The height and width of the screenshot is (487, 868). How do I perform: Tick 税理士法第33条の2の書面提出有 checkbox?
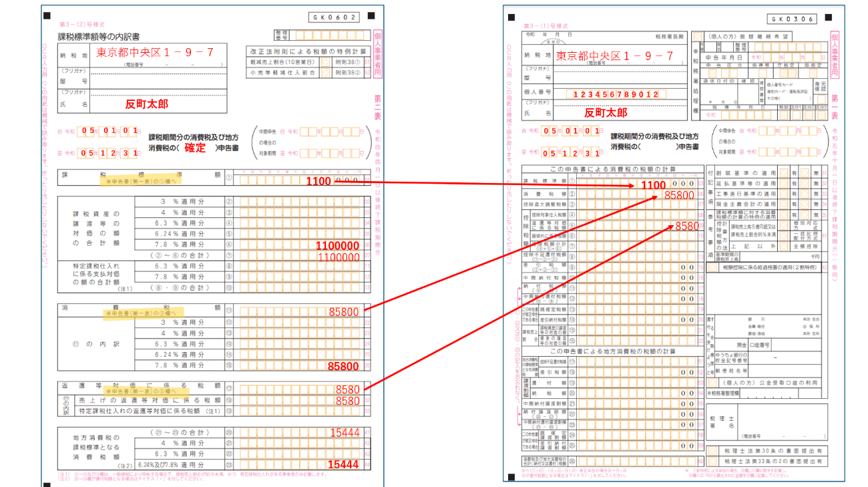click(x=713, y=462)
